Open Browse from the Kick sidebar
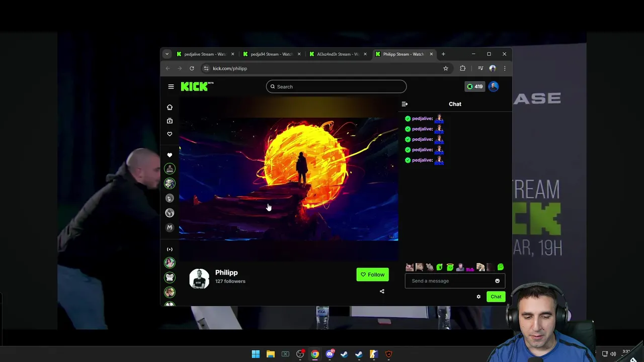This screenshot has height=362, width=644. (x=170, y=121)
